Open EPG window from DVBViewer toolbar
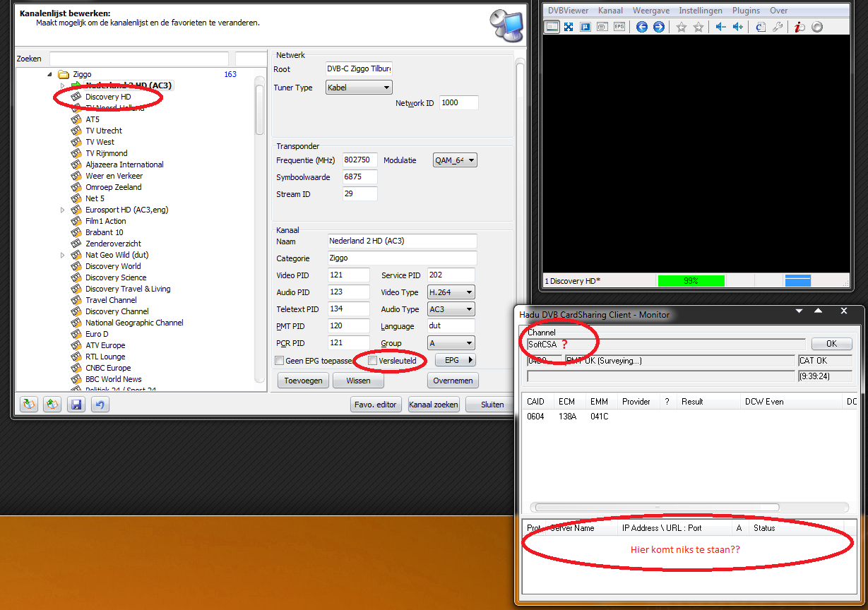Screen dimensions: 868x610 [x=619, y=27]
